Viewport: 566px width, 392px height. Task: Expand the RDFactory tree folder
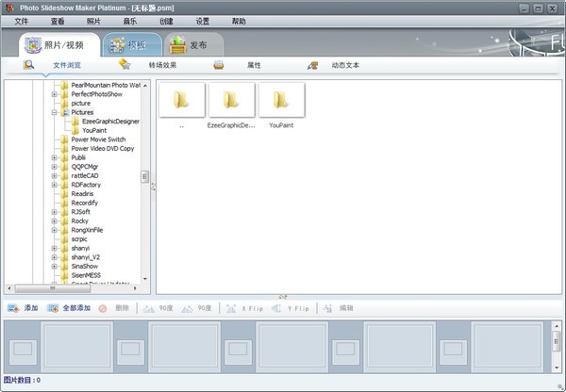click(x=55, y=185)
